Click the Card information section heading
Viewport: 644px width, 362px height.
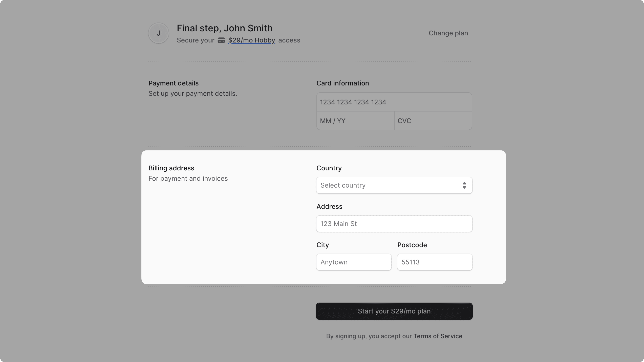(x=342, y=83)
